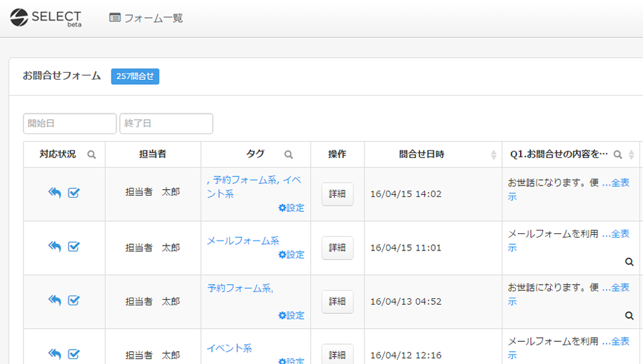Focus the 開始日 date field
This screenshot has width=643, height=364.
69,123
